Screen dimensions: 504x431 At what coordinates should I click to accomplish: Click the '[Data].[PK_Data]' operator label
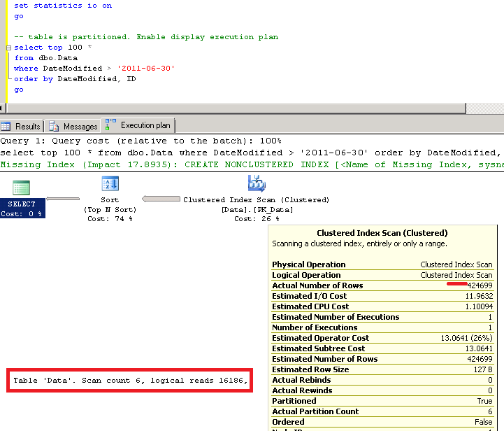coord(257,210)
